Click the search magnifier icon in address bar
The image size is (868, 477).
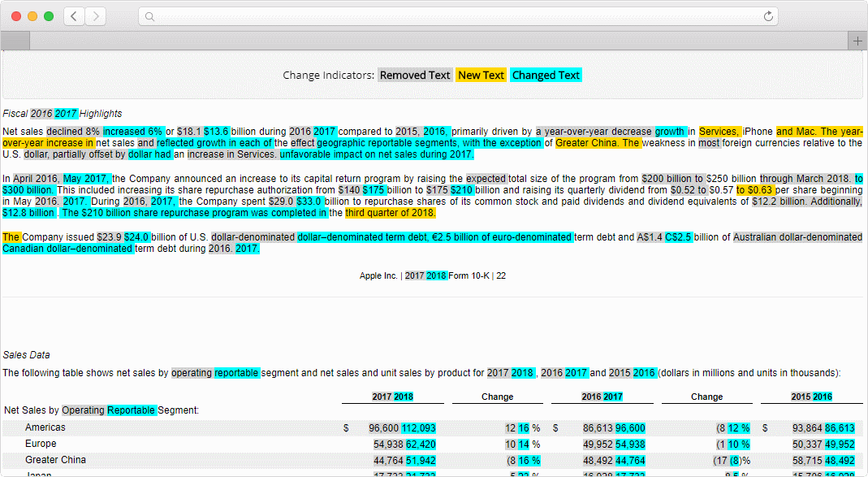[x=149, y=16]
